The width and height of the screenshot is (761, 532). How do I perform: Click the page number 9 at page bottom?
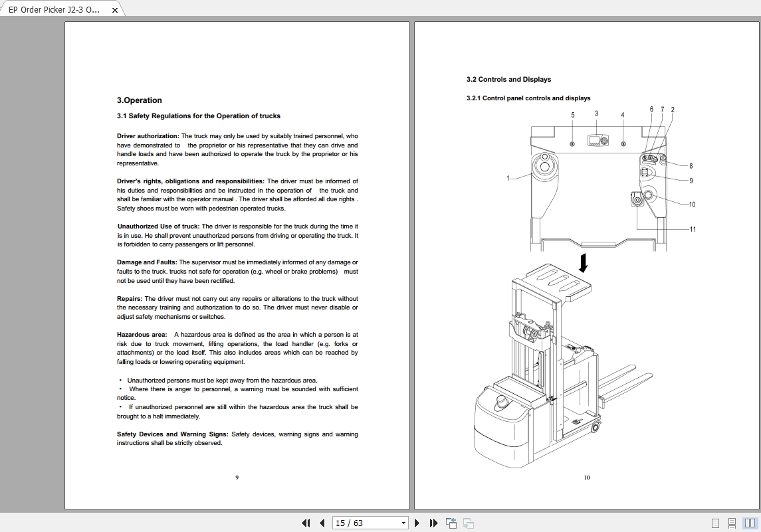pyautogui.click(x=237, y=477)
